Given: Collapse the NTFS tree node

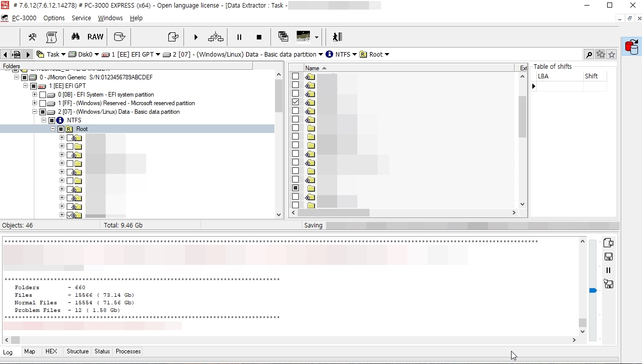Looking at the screenshot, I should point(43,120).
